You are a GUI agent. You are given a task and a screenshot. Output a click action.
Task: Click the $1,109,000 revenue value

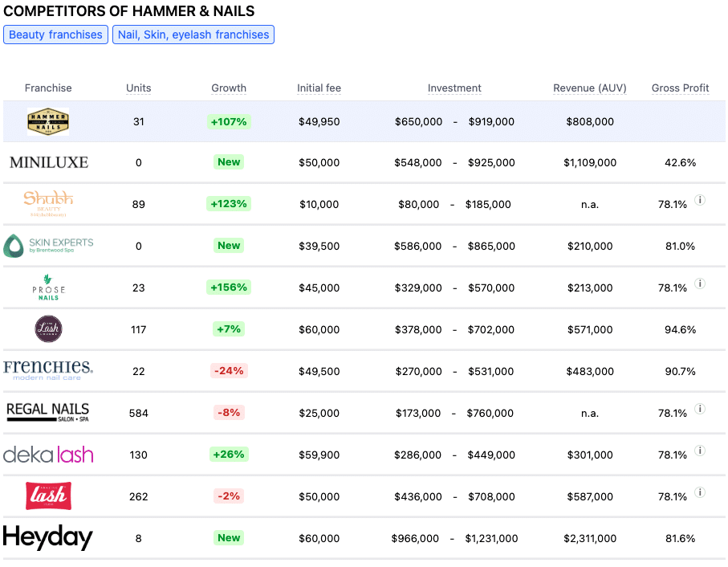click(x=590, y=162)
